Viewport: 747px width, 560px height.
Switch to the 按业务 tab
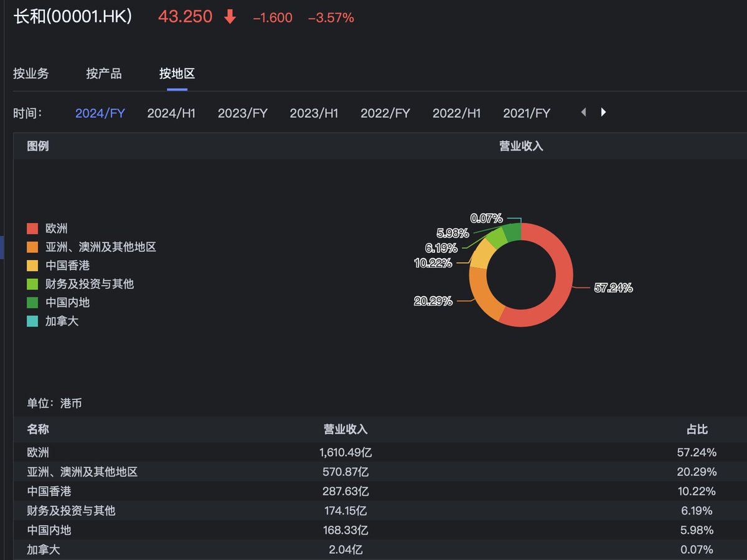pos(31,73)
